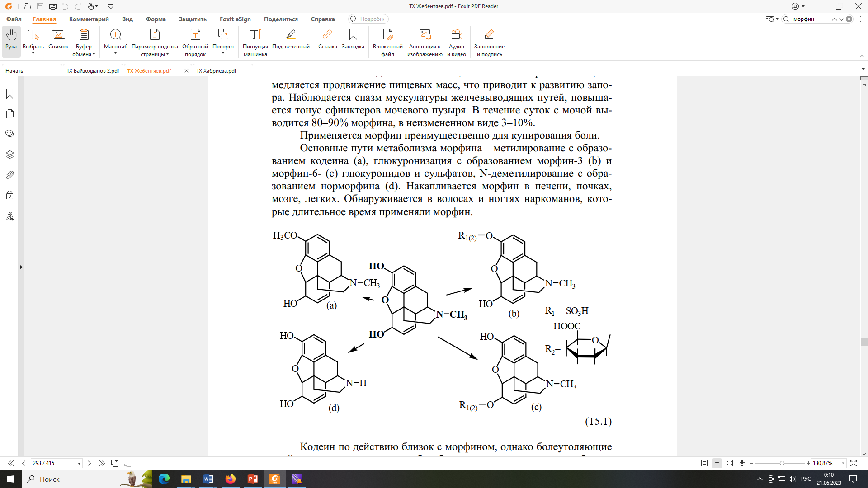Add a Bookmark (Закладка) from the ribbon

click(353, 39)
